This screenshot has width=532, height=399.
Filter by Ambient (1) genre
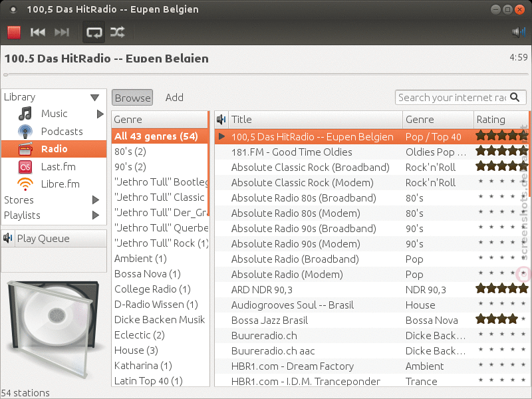(160, 259)
